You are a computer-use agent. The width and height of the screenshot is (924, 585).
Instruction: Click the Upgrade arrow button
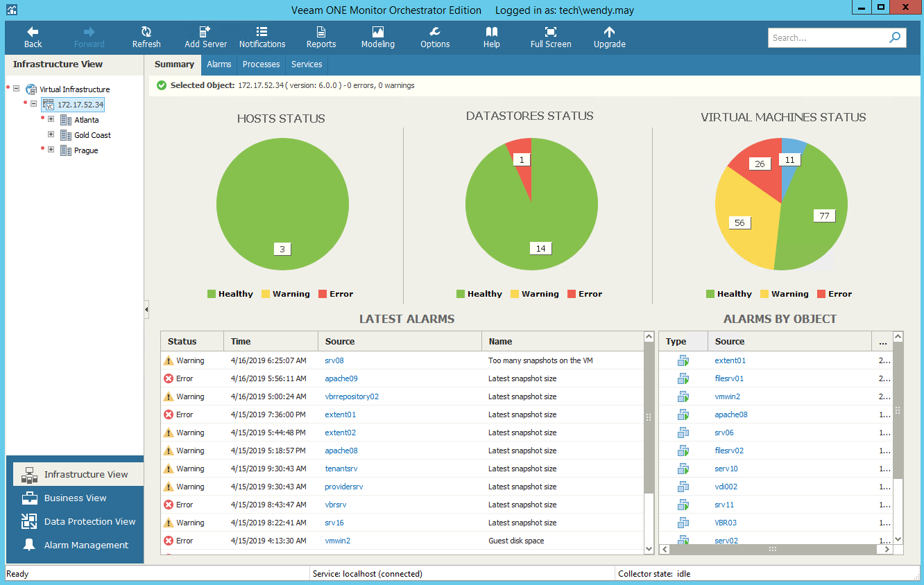coord(609,32)
